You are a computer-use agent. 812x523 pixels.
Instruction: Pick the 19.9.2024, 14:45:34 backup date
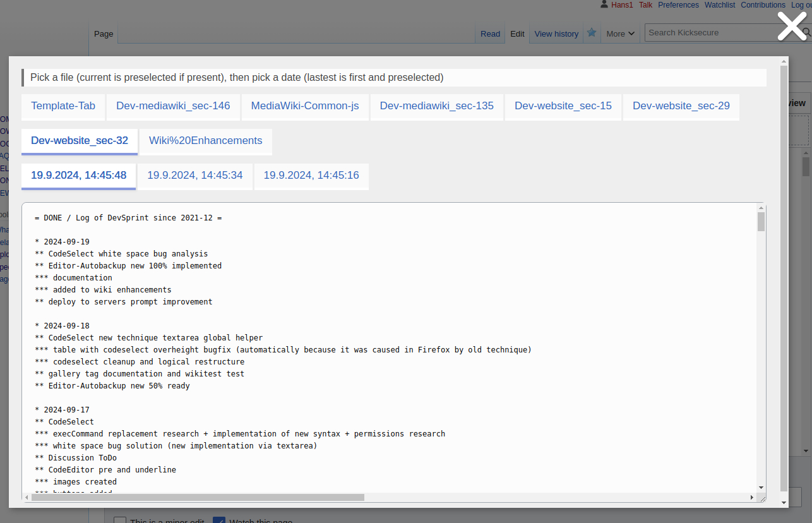pos(195,176)
